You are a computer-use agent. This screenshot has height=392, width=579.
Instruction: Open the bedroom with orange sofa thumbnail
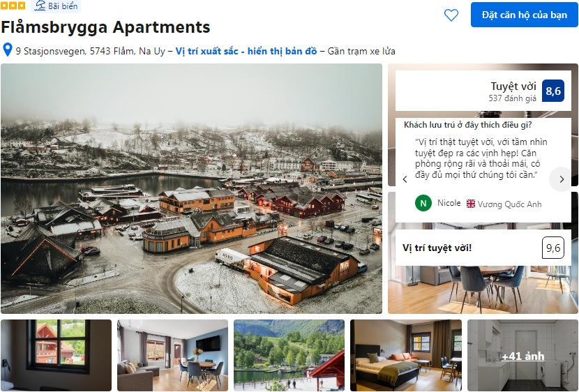406,355
